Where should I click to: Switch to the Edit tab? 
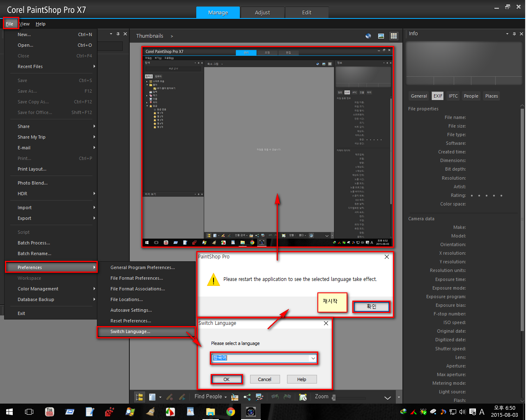[307, 13]
